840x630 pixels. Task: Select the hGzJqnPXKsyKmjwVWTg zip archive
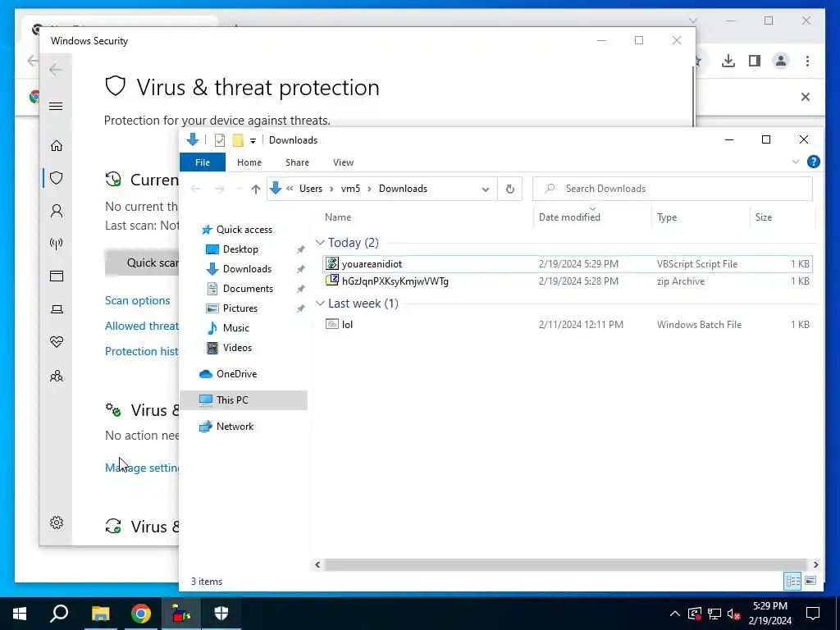[568, 281]
